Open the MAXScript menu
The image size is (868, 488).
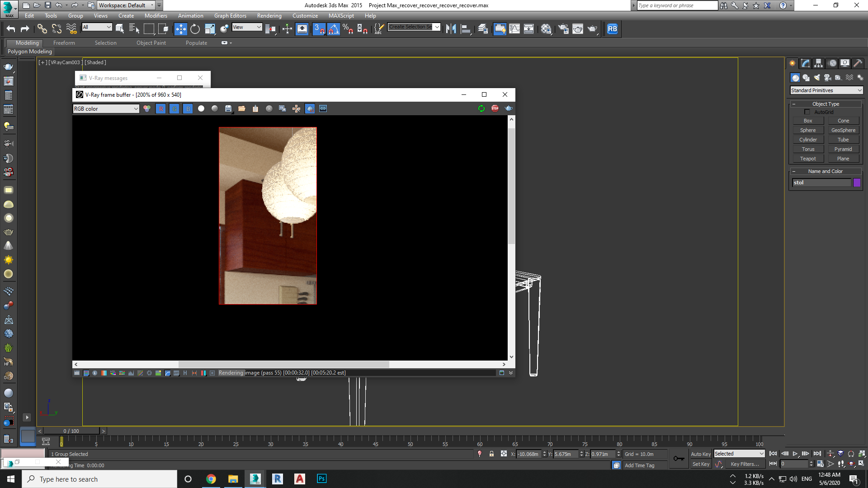coord(341,16)
